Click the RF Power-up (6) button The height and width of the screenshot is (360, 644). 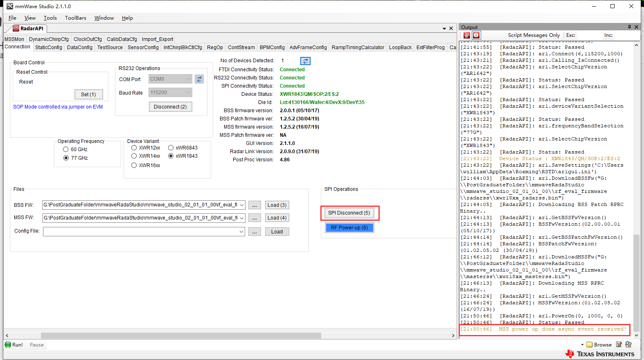tap(349, 228)
